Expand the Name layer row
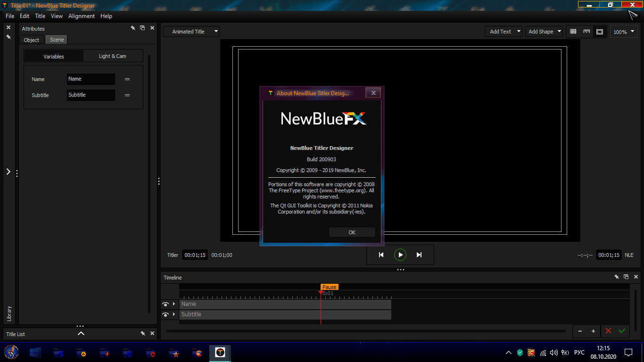Image resolution: width=644 pixels, height=362 pixels. click(x=174, y=304)
